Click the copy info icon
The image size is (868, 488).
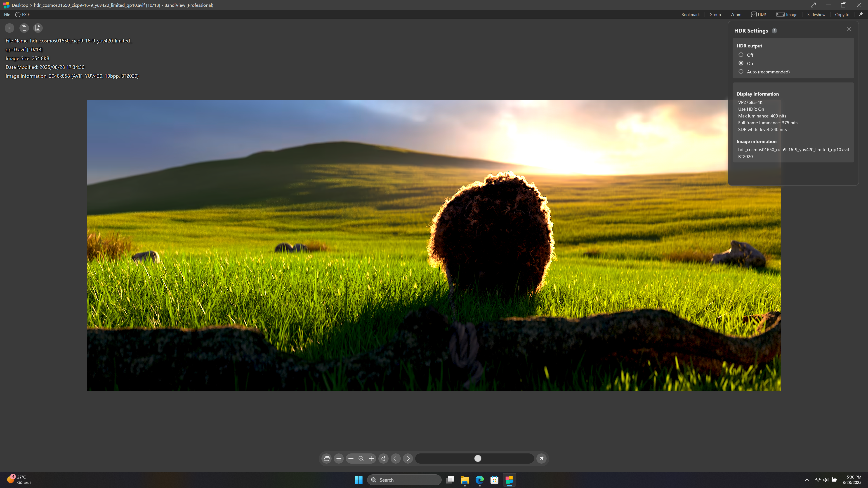pos(24,28)
